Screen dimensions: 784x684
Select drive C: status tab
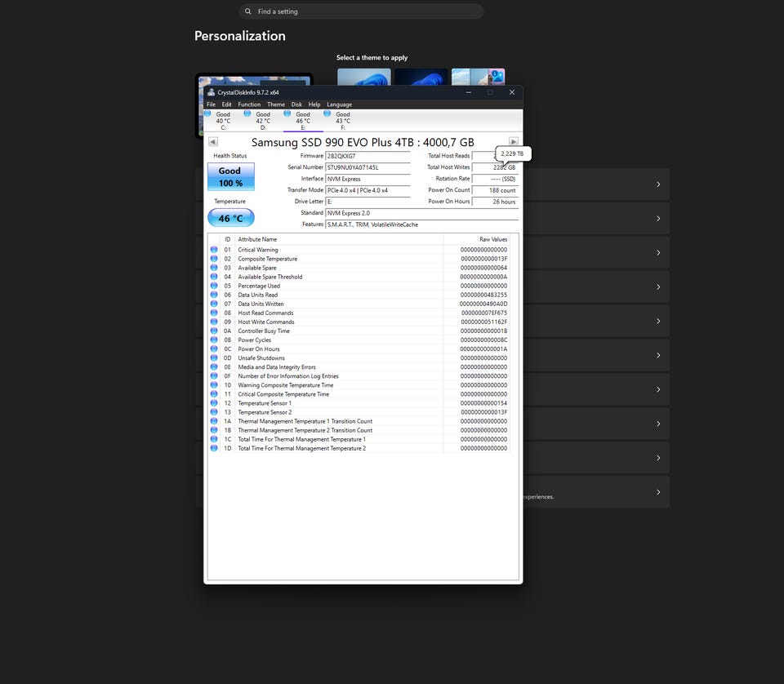(x=223, y=121)
